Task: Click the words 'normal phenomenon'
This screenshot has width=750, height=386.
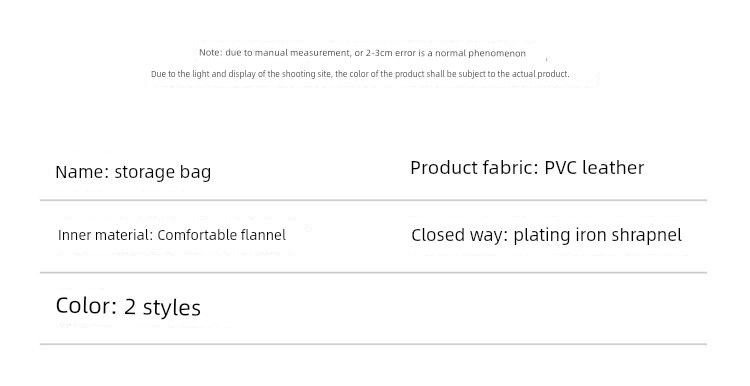Action: point(480,53)
